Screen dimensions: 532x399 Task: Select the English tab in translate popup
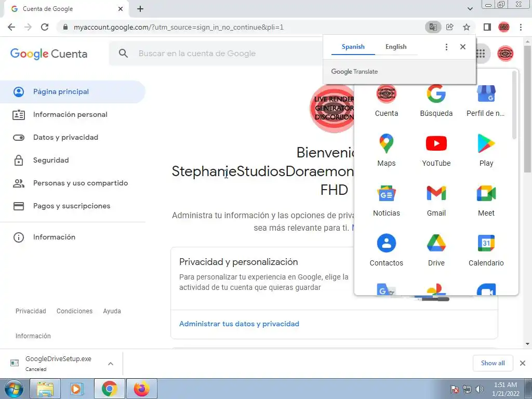pyautogui.click(x=396, y=47)
